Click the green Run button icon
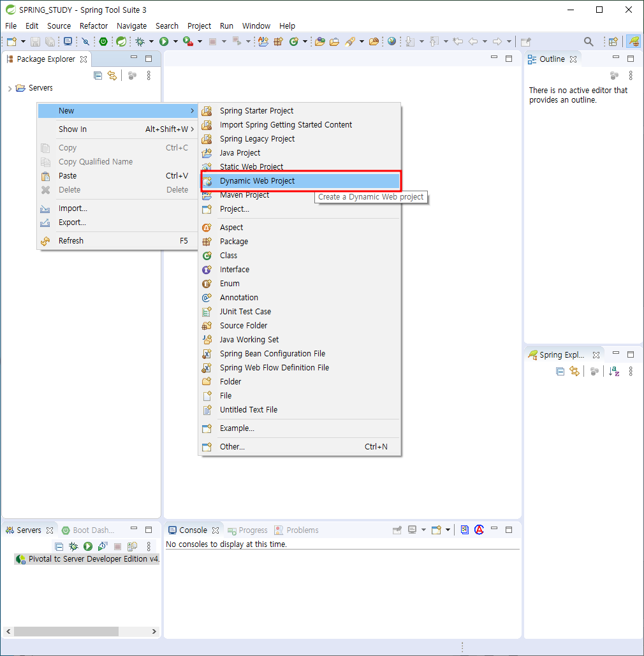This screenshot has width=644, height=656. (x=164, y=41)
